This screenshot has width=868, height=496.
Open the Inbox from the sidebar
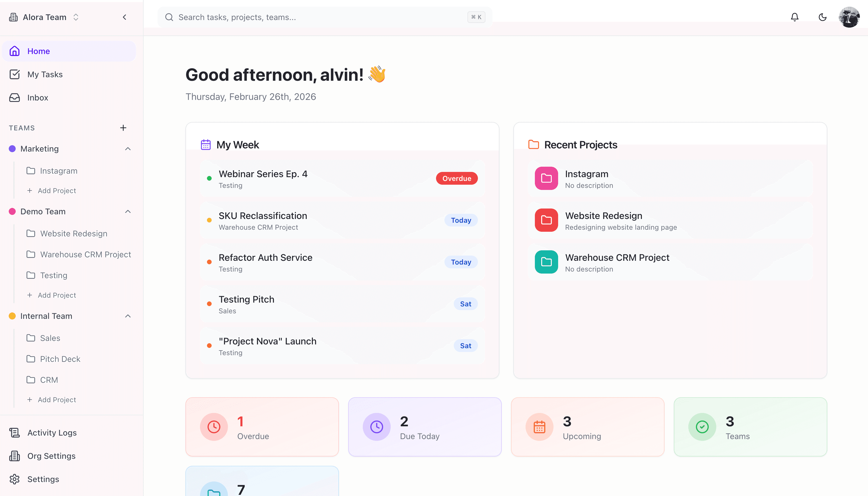click(37, 98)
